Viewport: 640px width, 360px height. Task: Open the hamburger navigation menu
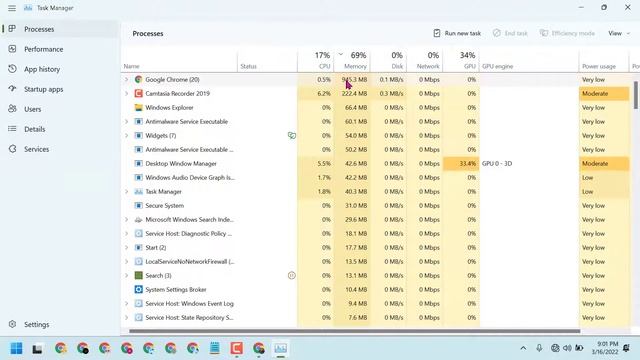[12, 8]
